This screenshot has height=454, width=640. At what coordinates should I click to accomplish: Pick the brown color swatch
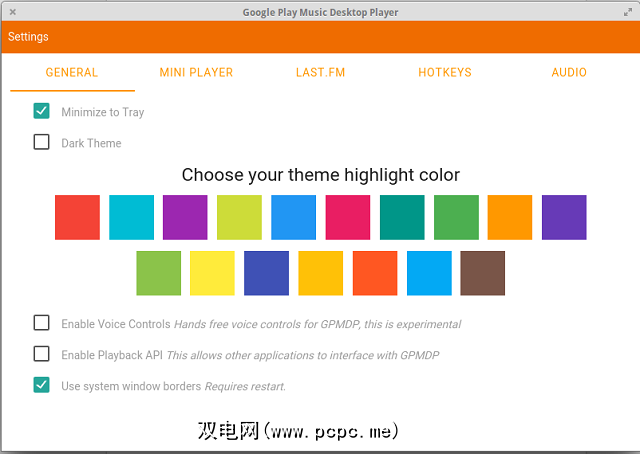[x=483, y=273]
